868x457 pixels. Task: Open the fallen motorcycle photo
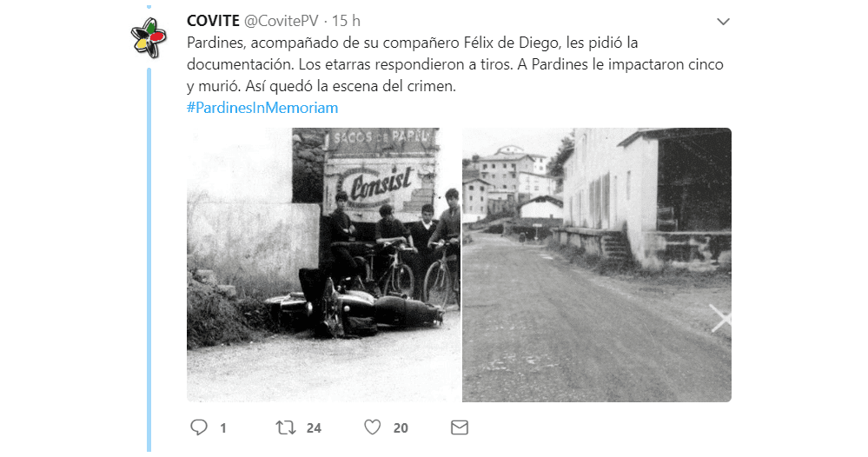point(324,265)
